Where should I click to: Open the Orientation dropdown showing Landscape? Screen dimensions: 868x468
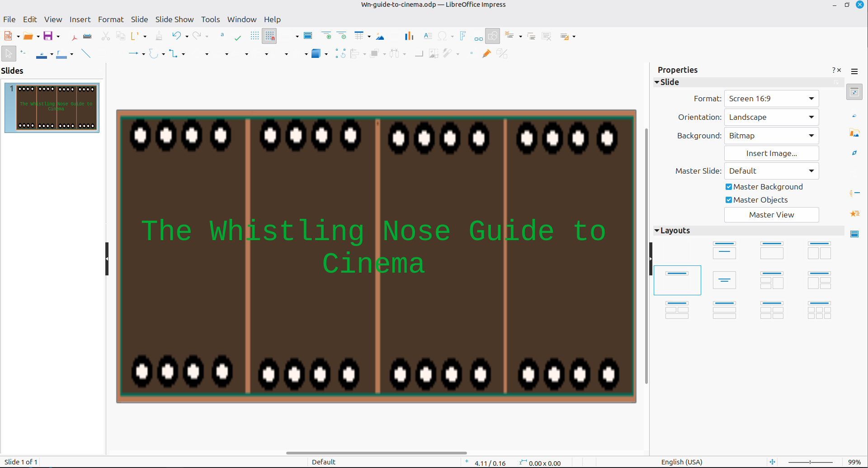pyautogui.click(x=771, y=117)
